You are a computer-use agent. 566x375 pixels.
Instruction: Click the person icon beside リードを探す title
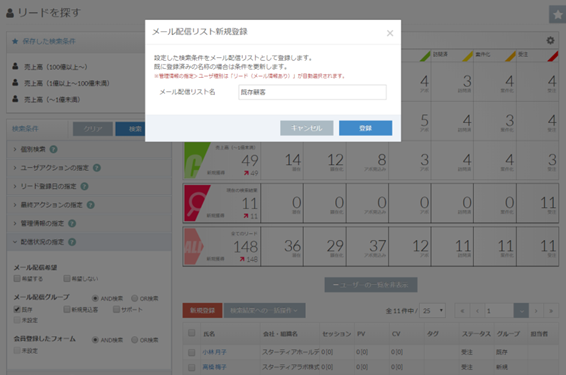[x=10, y=13]
